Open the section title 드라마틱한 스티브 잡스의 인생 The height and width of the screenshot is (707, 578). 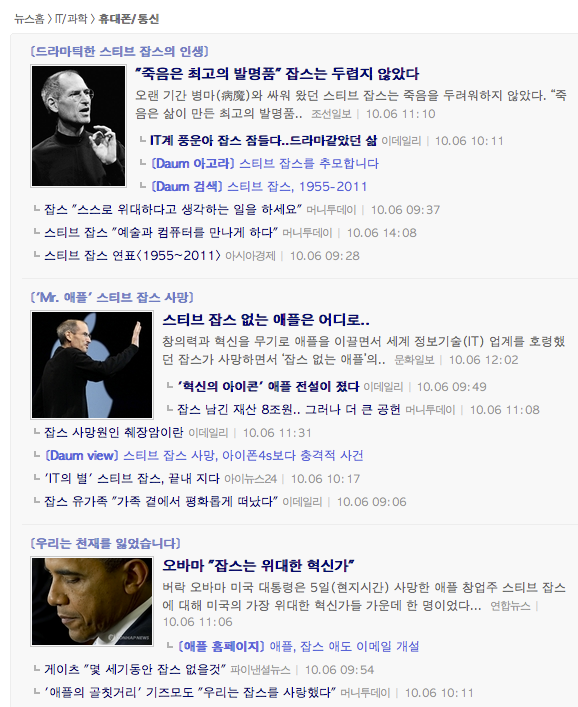119,51
